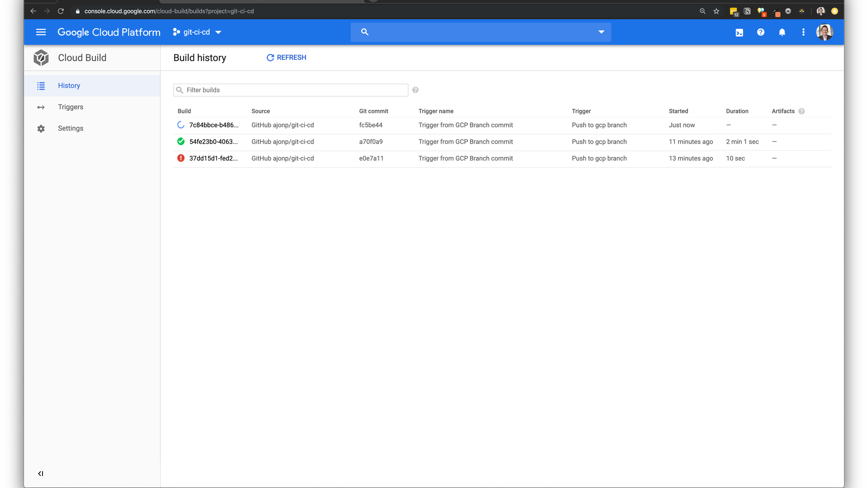
Task: Click the Artifacts column help icon
Action: 801,111
